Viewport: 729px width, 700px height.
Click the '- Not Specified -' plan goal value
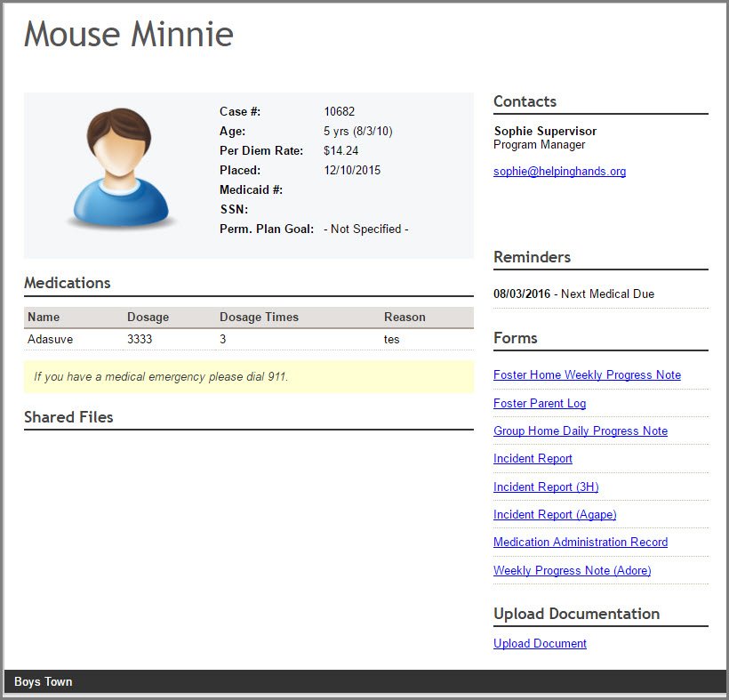point(366,229)
